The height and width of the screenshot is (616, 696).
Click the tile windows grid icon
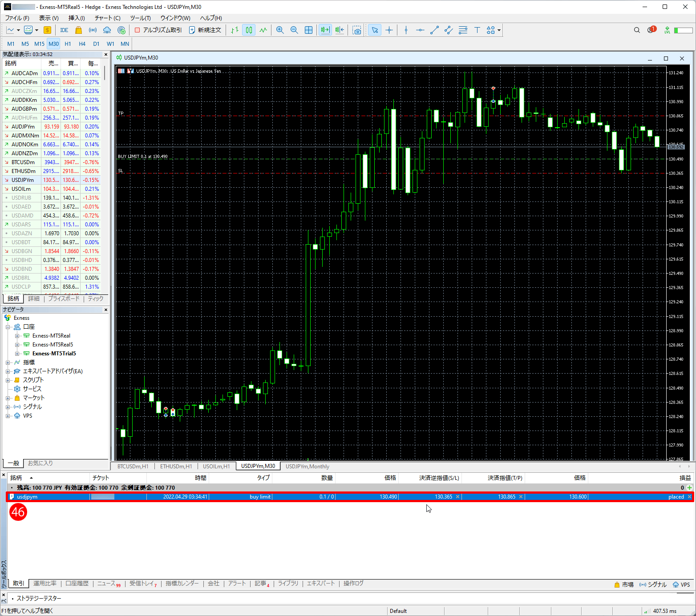click(x=308, y=30)
